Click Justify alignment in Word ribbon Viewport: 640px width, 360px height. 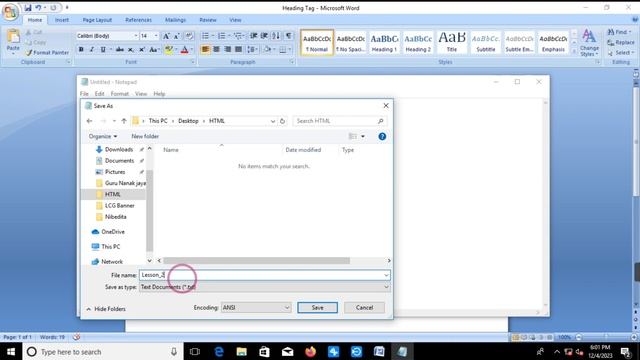pos(238,49)
